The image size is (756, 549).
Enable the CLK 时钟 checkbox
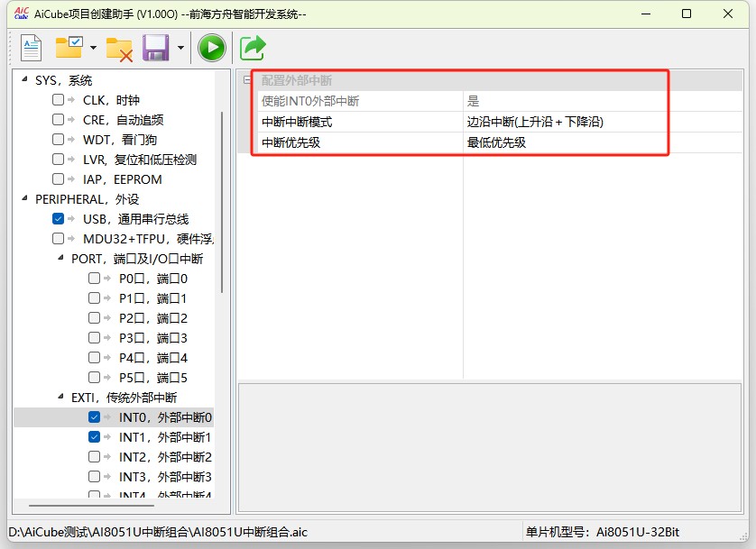pyautogui.click(x=58, y=100)
